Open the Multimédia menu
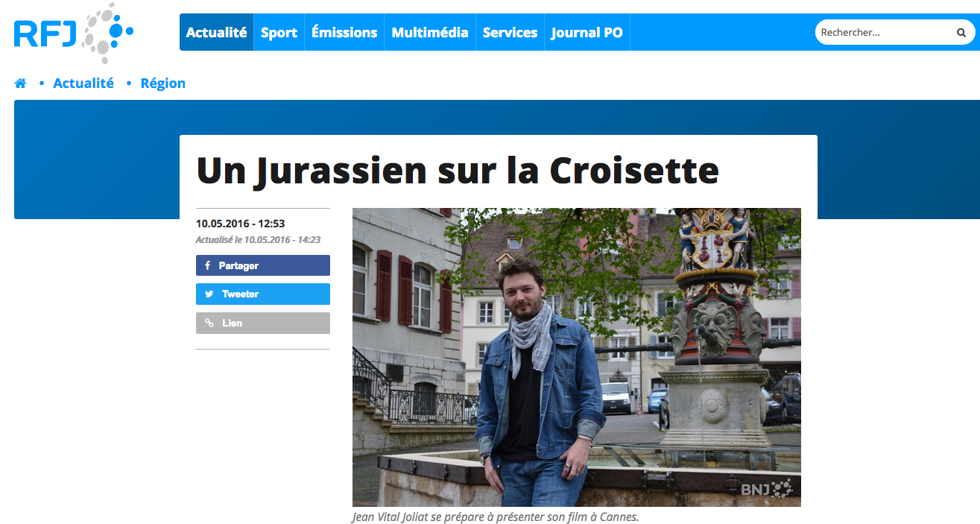 pyautogui.click(x=430, y=32)
